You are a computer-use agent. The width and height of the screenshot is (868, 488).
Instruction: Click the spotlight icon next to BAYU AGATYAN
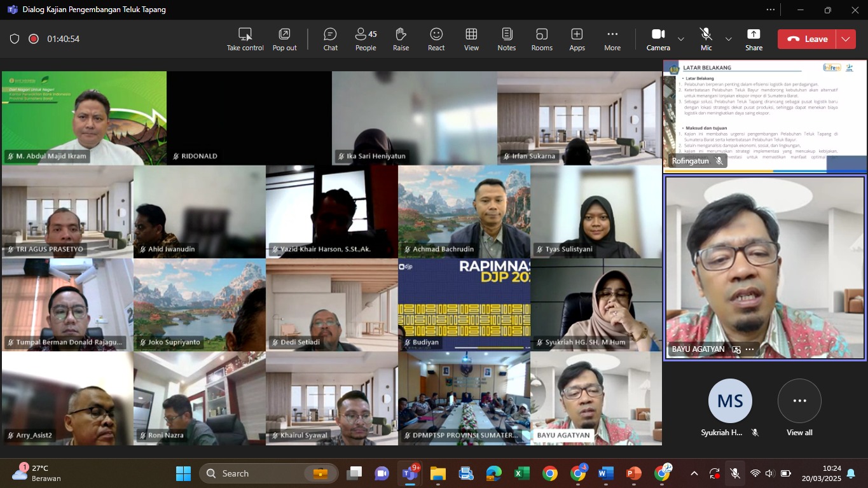click(x=736, y=349)
